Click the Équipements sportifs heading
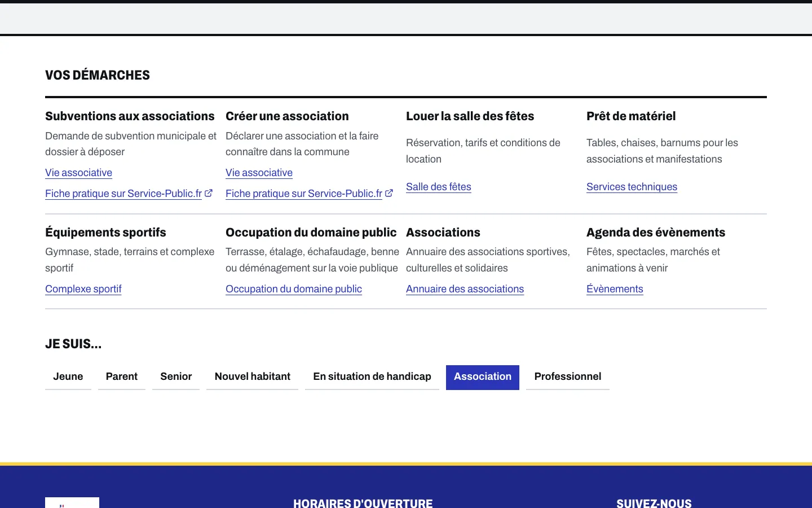 [105, 233]
